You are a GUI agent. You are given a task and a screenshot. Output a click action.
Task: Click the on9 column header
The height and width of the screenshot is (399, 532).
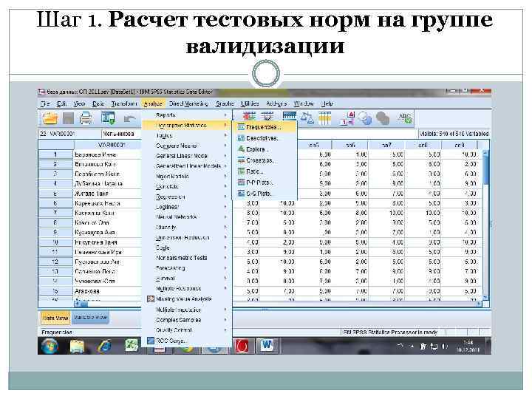459,145
